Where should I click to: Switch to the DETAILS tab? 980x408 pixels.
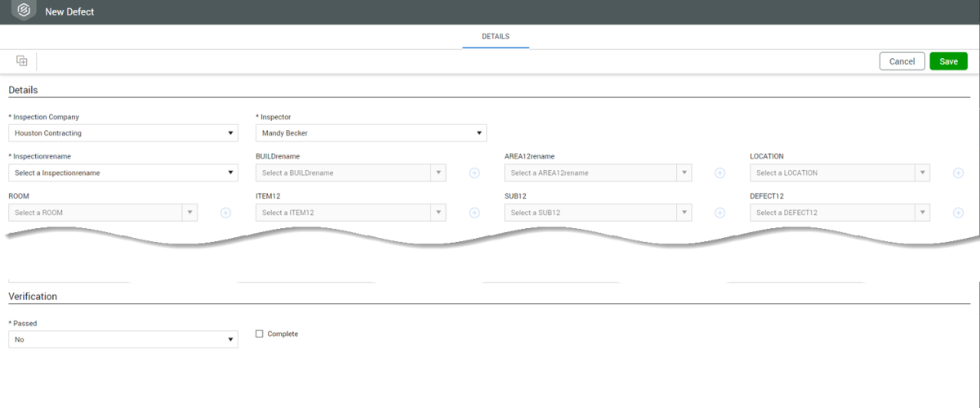pyautogui.click(x=496, y=37)
